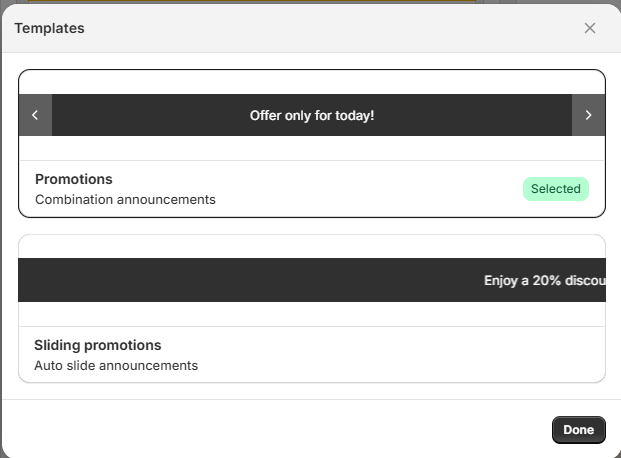621x458 pixels.
Task: Click the green Selected badge
Action: (556, 189)
